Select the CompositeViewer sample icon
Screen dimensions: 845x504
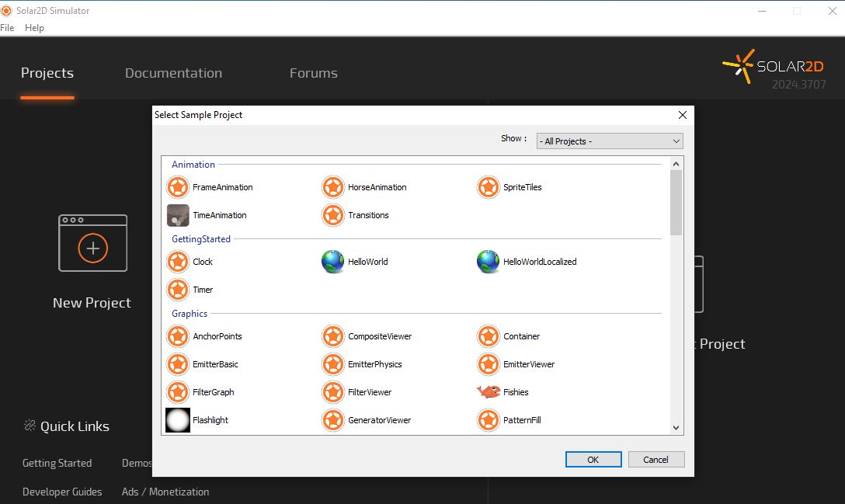tap(333, 336)
